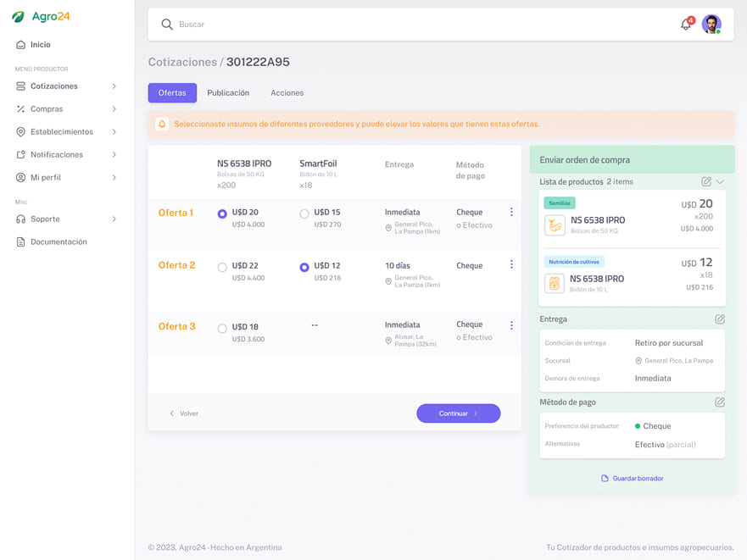Click the Notificaciones sidebar icon
The height and width of the screenshot is (560, 747).
[20, 155]
